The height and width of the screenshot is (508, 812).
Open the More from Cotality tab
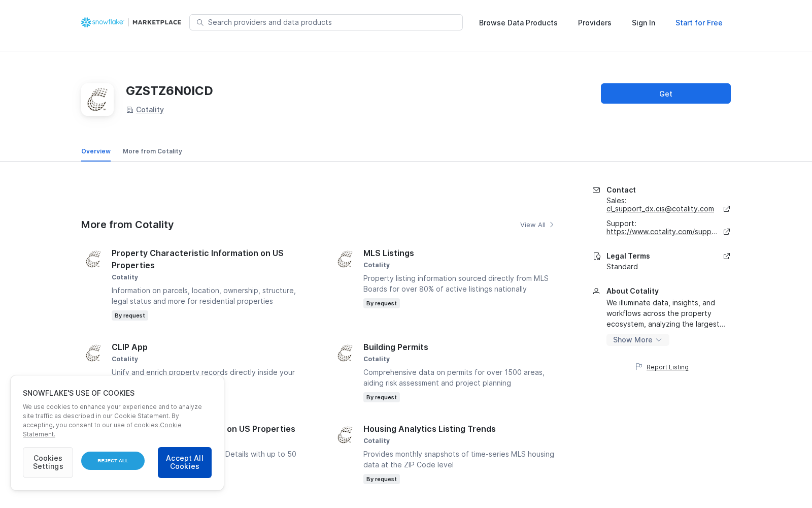[x=152, y=151]
